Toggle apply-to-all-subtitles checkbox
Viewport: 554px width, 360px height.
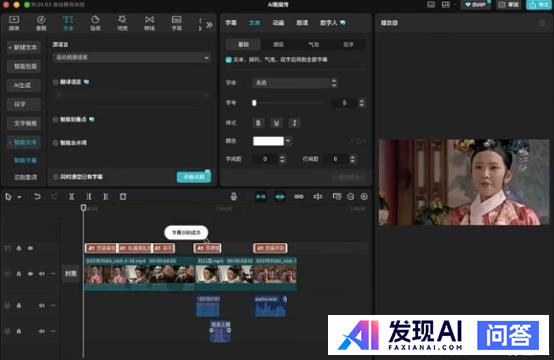pos(229,60)
